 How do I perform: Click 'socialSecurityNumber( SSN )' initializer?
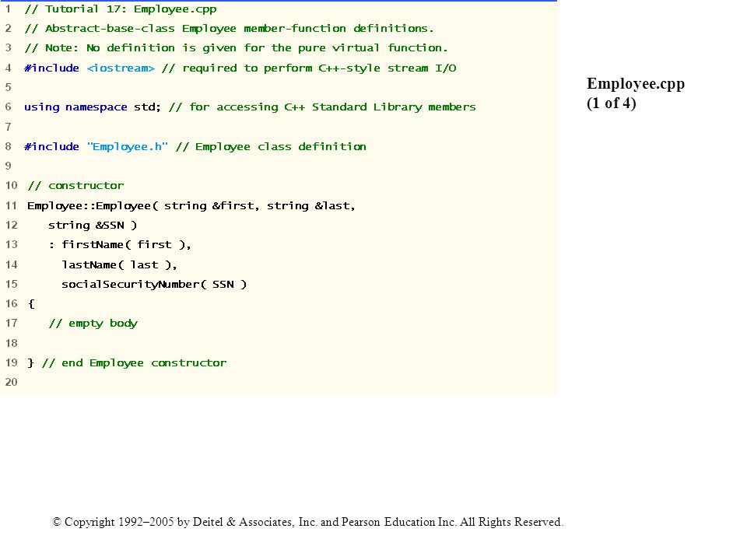tap(154, 285)
